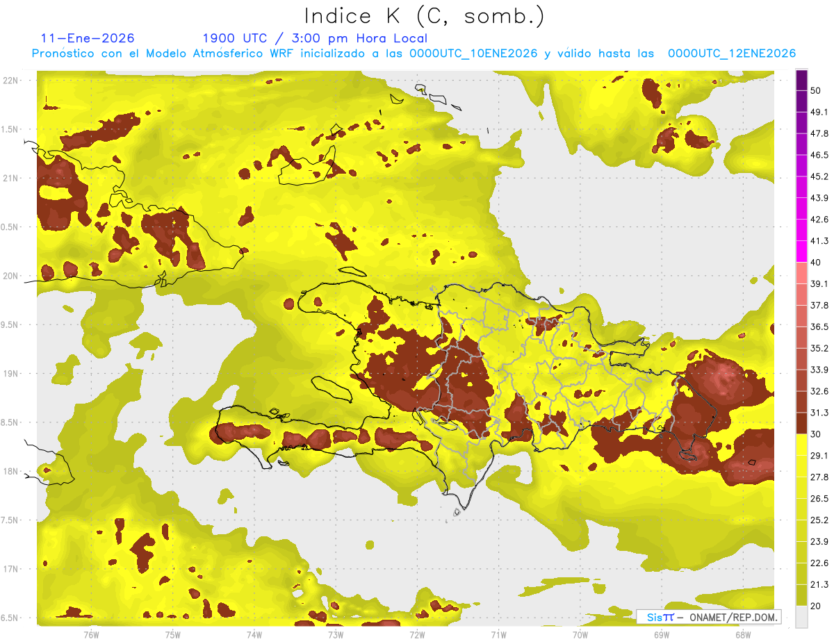Click the "17N" latitude label

click(x=11, y=570)
